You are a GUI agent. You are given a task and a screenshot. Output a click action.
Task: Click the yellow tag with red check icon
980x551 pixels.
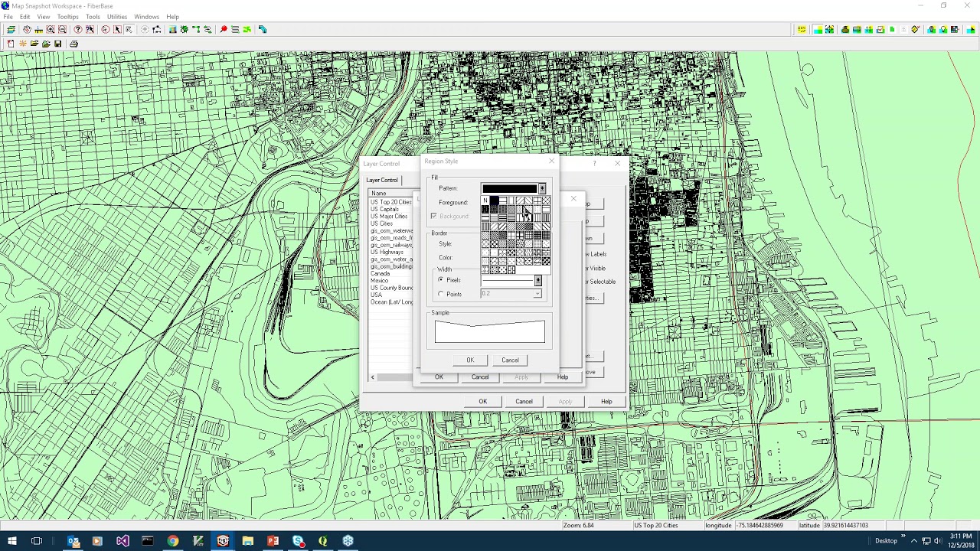coord(915,29)
